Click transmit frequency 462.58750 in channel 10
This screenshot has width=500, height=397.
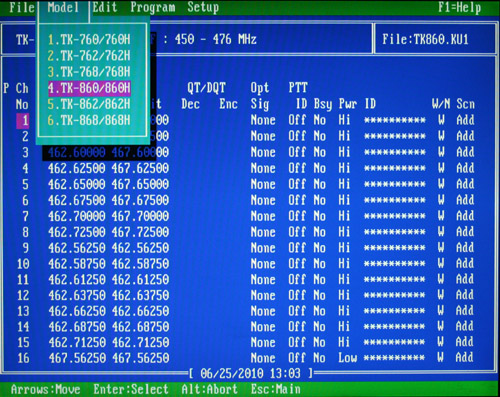pos(140,264)
